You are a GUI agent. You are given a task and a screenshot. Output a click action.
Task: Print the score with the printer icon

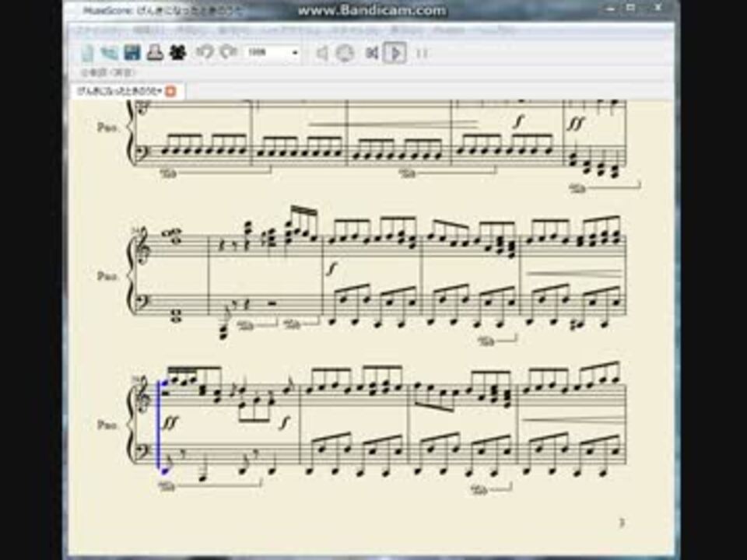155,52
